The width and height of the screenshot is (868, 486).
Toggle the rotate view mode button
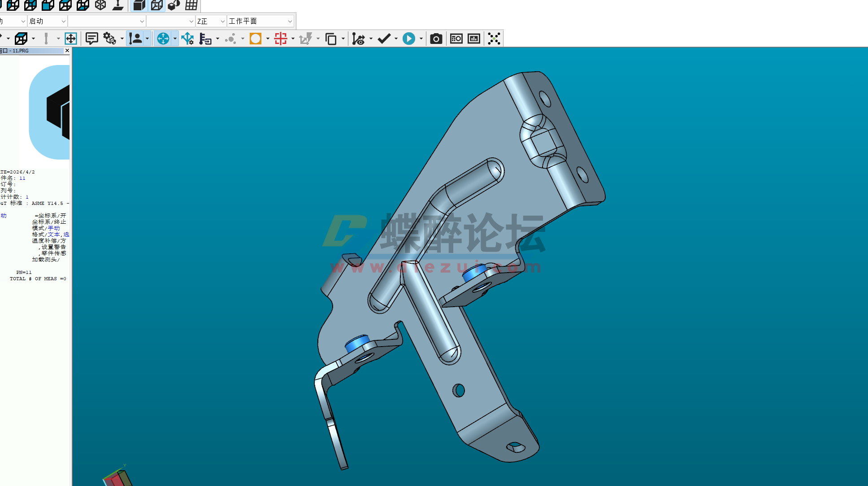coord(164,39)
